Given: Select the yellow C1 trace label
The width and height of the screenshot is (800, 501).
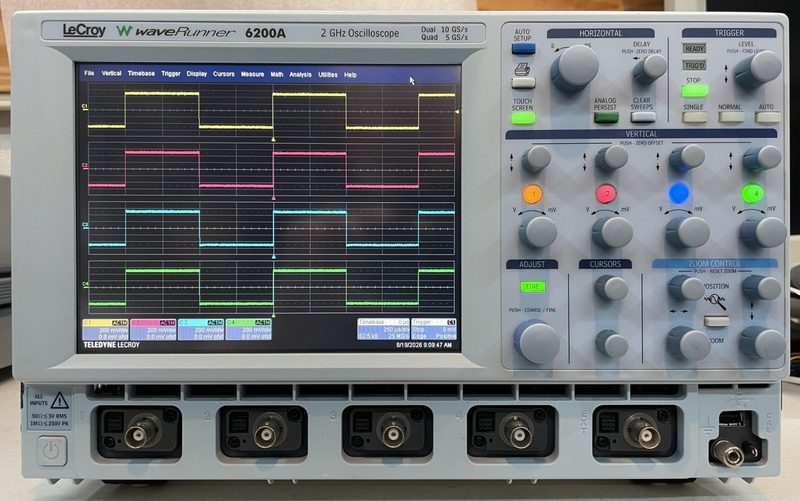Looking at the screenshot, I should pos(85,107).
